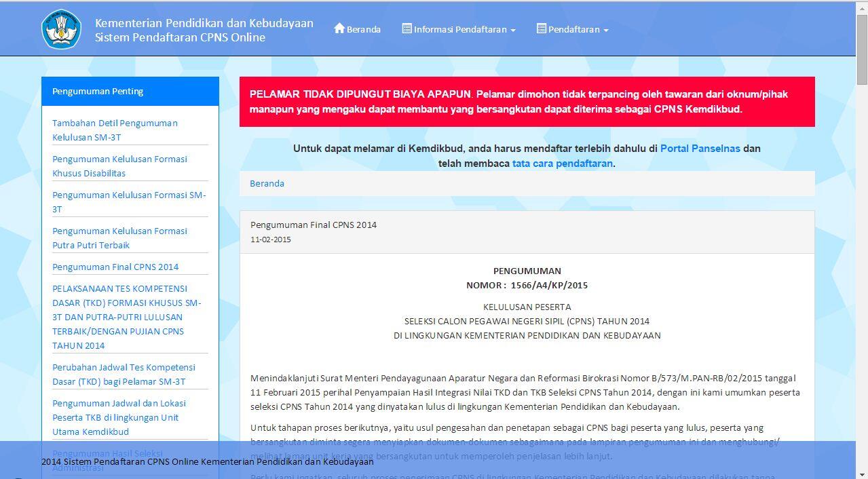The height and width of the screenshot is (479, 868).
Task: Select the red PELAMAR TIDAK DIPUNGUT BIAYA banner
Action: (527, 102)
